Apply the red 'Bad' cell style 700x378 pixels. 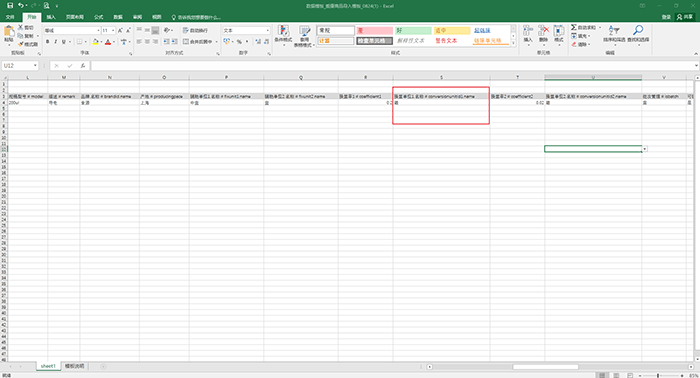pos(374,30)
